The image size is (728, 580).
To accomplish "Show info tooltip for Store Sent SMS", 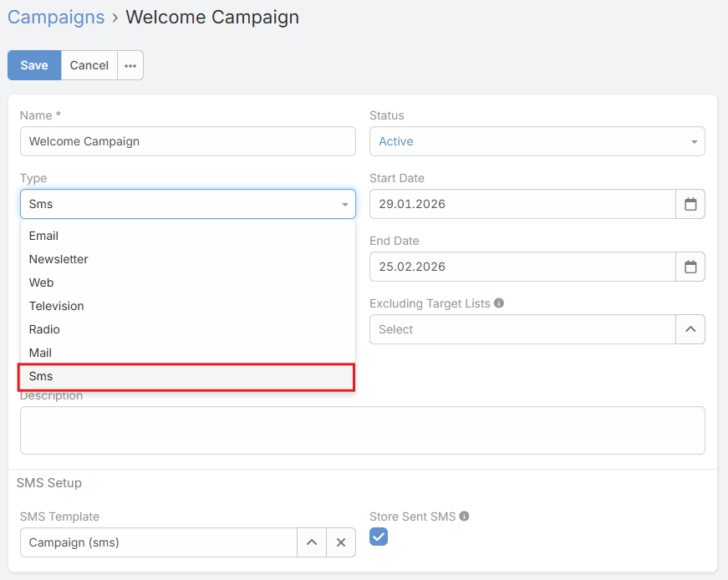I will pos(464,516).
